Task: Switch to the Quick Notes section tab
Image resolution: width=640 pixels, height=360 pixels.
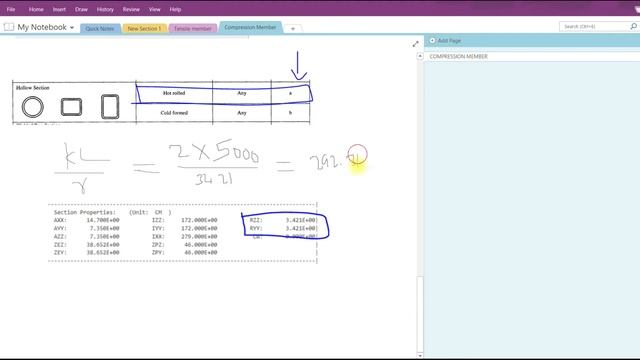Action: click(x=100, y=29)
